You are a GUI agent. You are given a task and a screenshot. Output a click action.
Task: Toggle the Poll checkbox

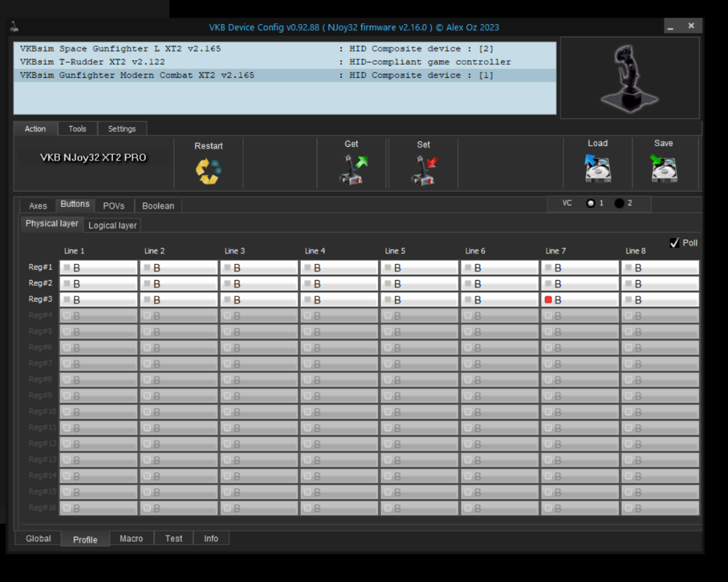(x=674, y=242)
